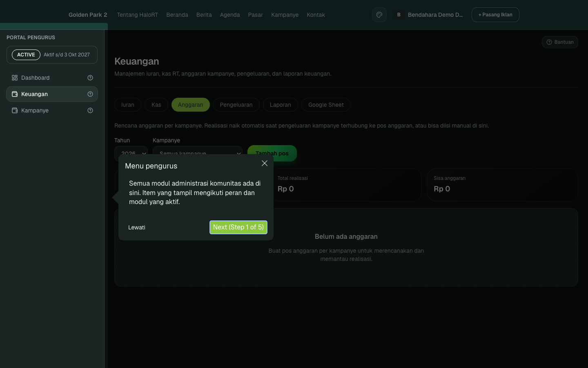The image size is (588, 368).
Task: Click the B user avatar in header
Action: coord(399,15)
